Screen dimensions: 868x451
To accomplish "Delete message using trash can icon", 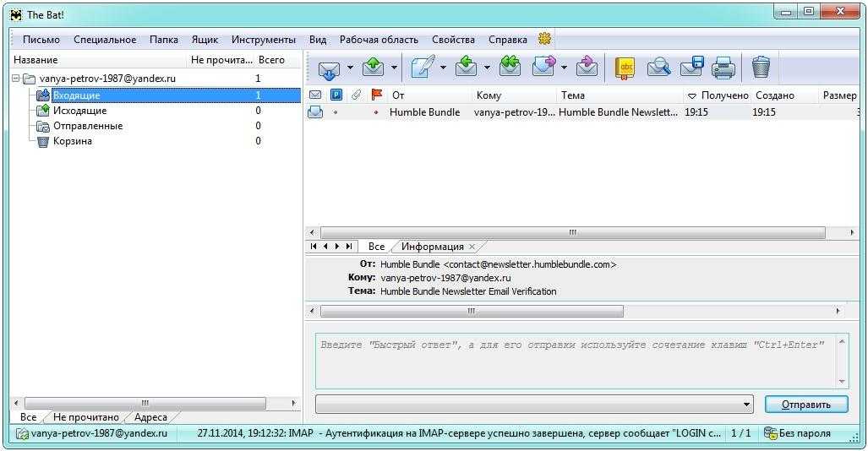I will (x=761, y=67).
